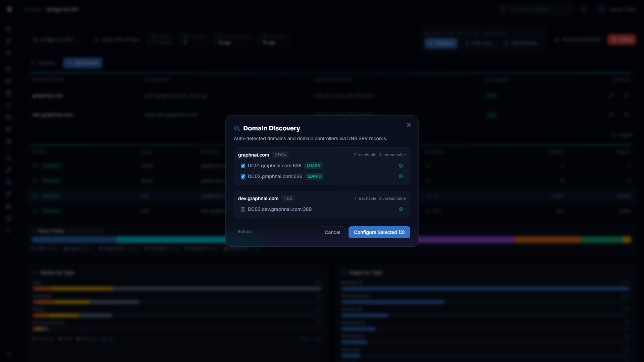
Task: Click the Refresh link in the dialog
Action: tap(245, 231)
